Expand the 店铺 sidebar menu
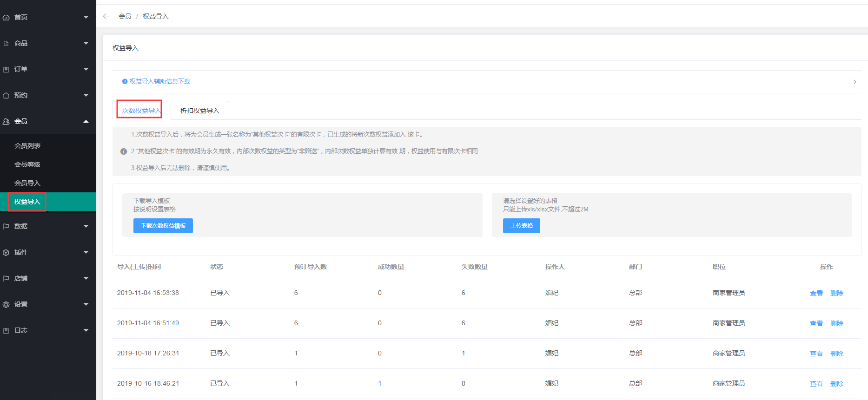The height and width of the screenshot is (400, 868). pos(86,278)
